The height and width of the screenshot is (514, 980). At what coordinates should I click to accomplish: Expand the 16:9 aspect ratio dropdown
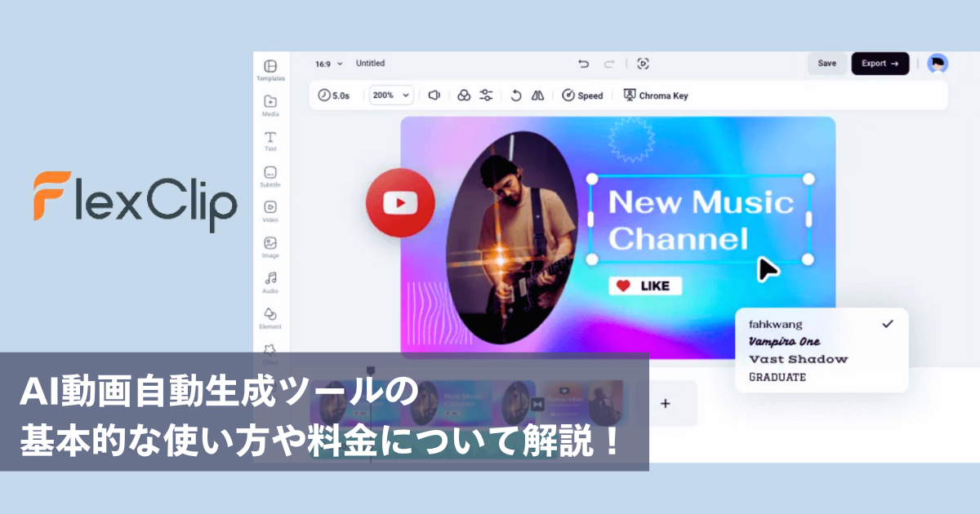(x=329, y=64)
